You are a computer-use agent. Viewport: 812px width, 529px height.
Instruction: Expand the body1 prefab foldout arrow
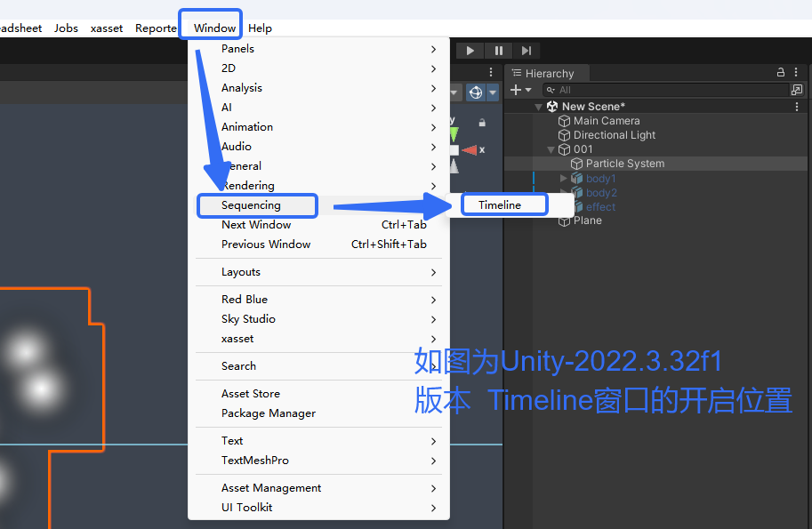point(564,179)
